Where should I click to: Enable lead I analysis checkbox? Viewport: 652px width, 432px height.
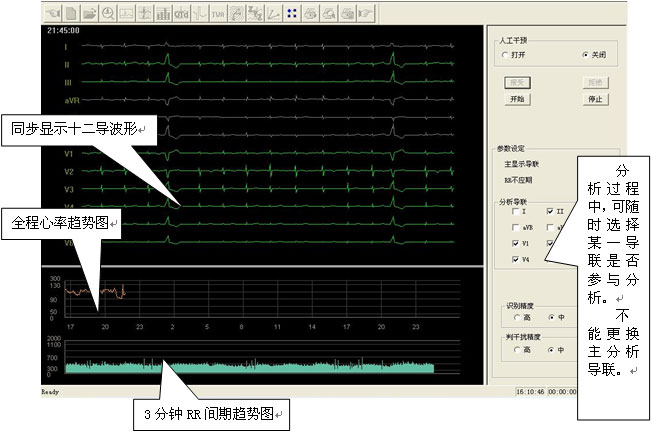point(515,211)
